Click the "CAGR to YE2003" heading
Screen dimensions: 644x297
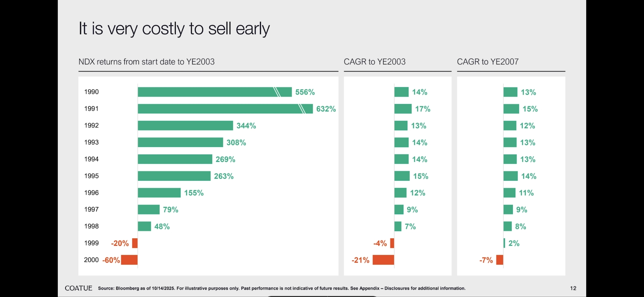(375, 62)
